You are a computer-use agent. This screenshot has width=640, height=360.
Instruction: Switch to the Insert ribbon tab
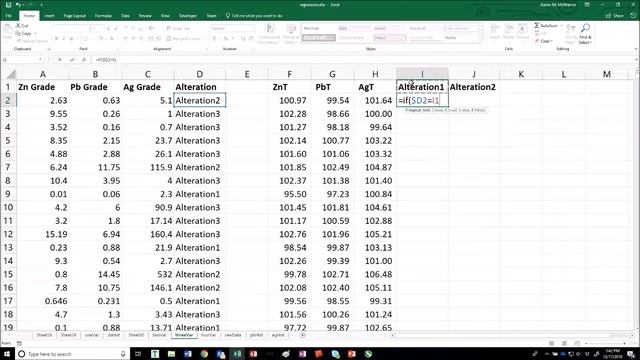[x=49, y=16]
